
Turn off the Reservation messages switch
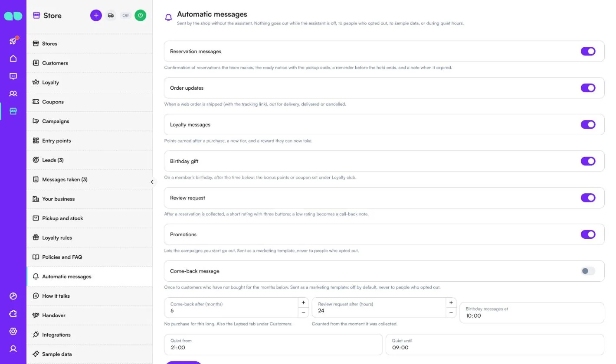[x=588, y=52]
